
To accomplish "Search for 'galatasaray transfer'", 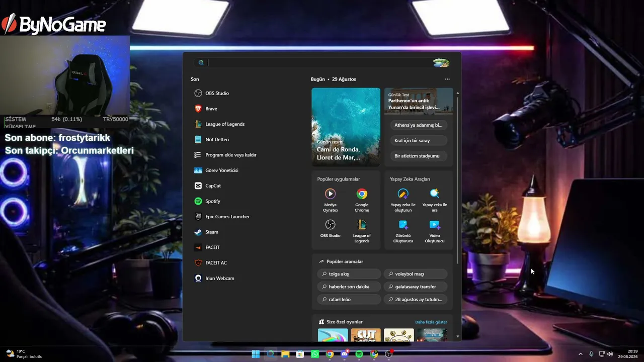I will point(416,287).
